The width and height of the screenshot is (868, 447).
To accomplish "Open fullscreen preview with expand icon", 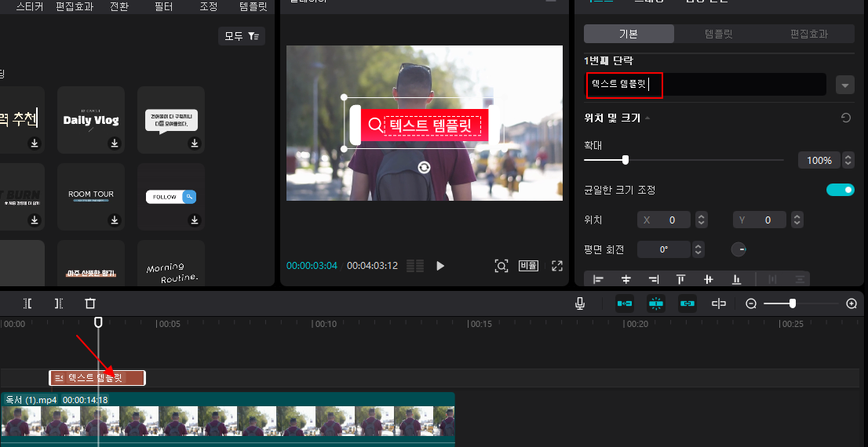I will 557,266.
